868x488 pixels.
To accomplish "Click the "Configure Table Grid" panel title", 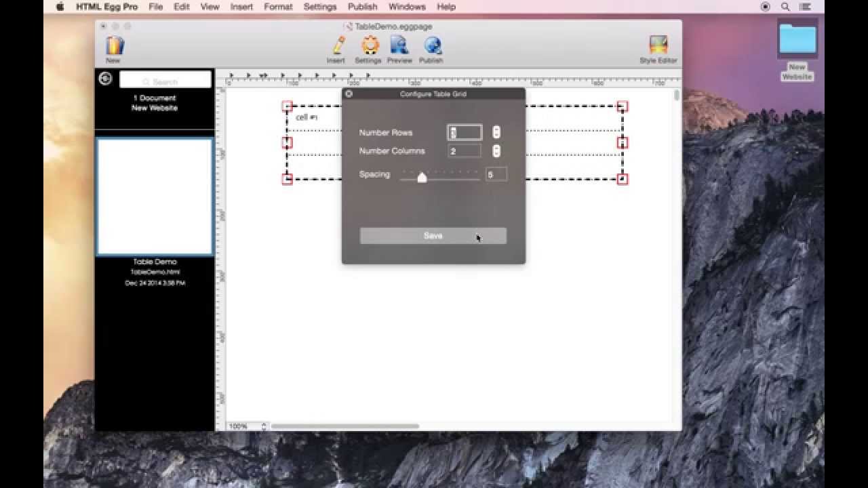I will point(433,94).
